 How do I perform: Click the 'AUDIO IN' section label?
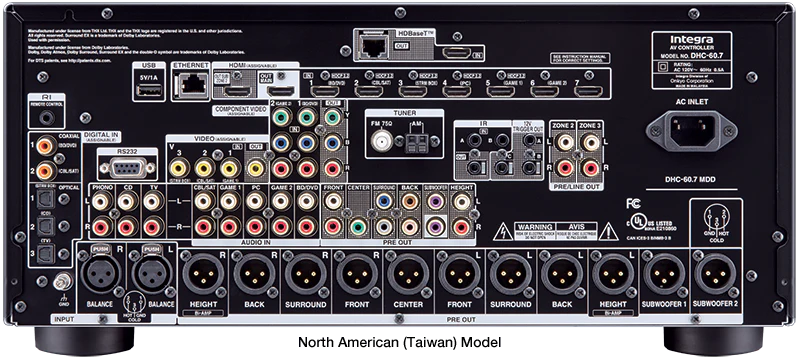tap(256, 242)
